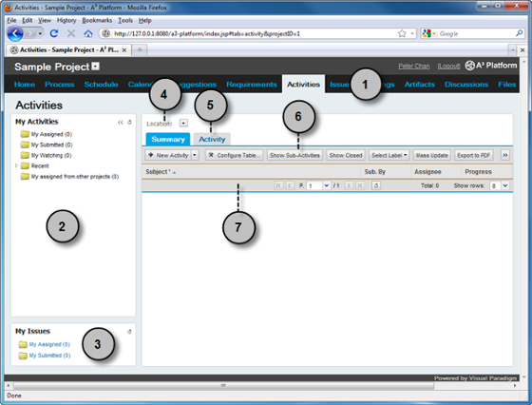Open the Tools menu
The height and width of the screenshot is (405, 532).
125,20
